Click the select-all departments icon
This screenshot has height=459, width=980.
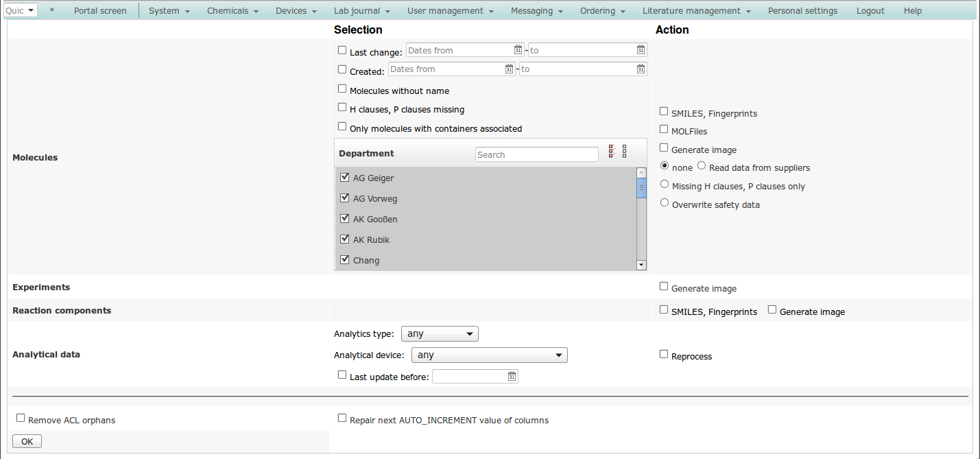[x=611, y=152]
